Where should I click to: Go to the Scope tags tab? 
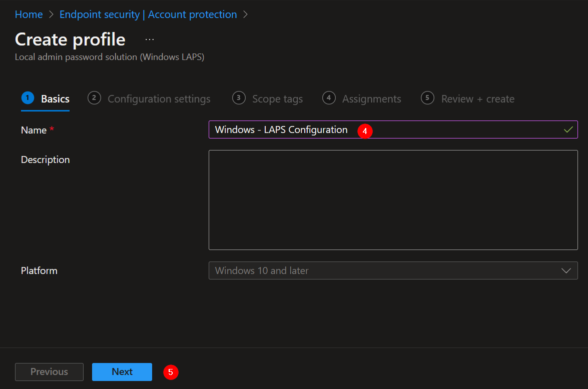(x=277, y=99)
